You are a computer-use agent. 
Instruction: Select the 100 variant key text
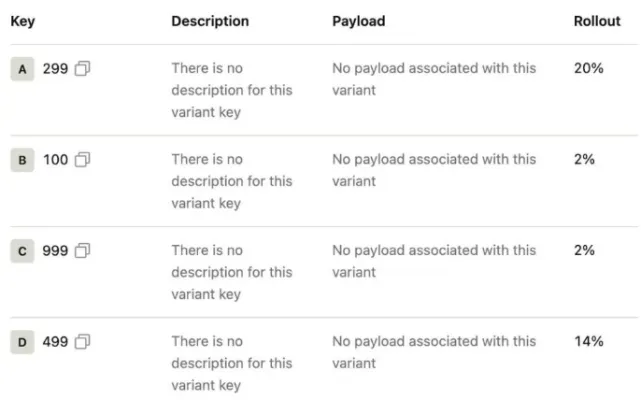55,159
